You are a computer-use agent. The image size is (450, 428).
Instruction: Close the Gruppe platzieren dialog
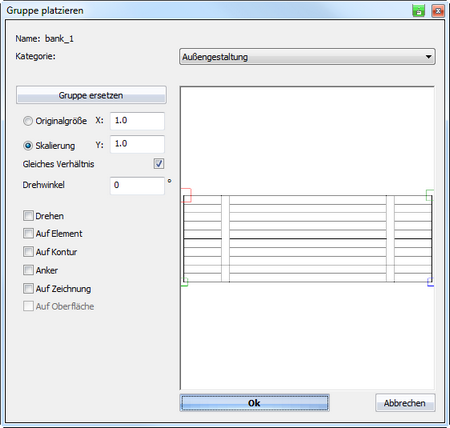(x=438, y=11)
